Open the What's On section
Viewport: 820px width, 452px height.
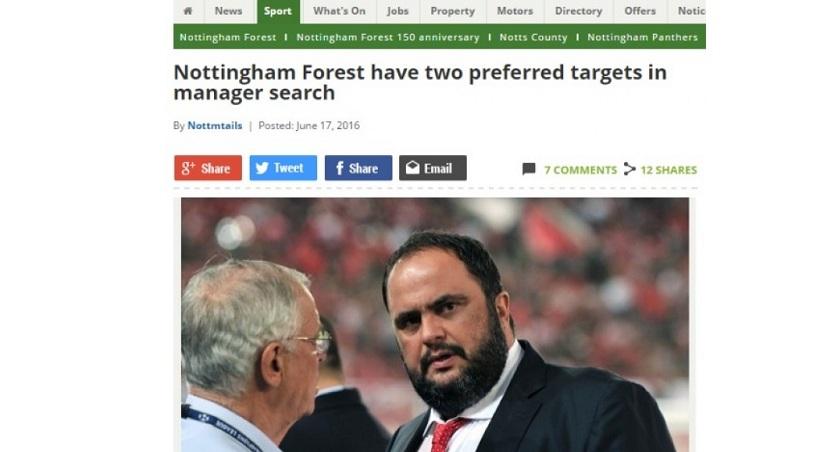pos(338,11)
